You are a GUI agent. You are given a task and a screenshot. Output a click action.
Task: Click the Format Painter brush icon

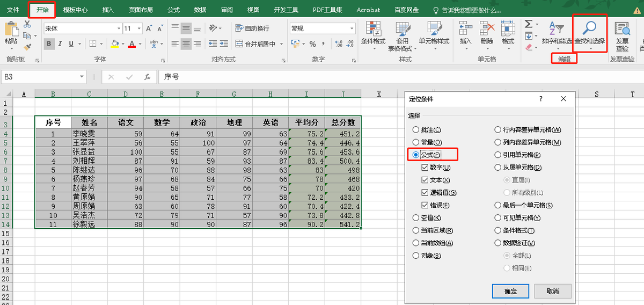(28, 48)
